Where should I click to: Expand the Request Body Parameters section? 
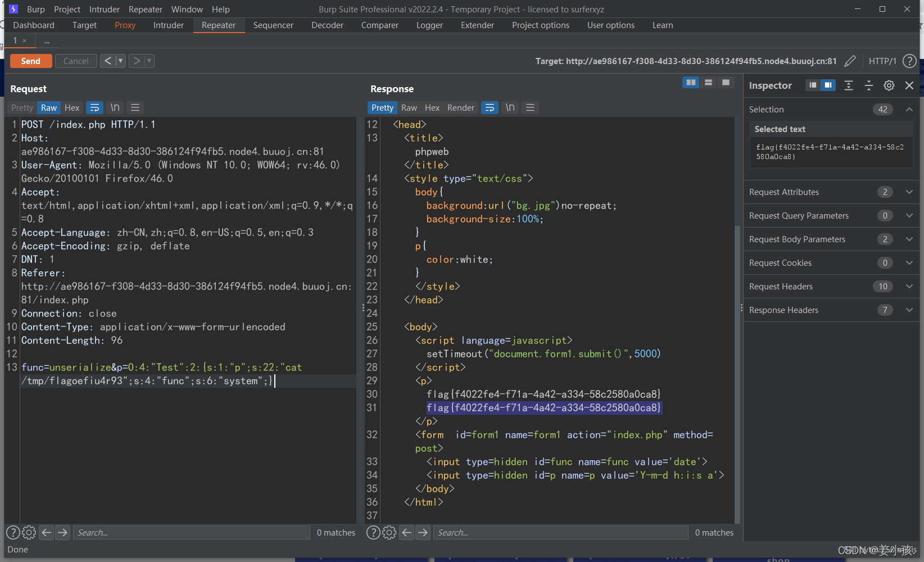[x=909, y=239]
